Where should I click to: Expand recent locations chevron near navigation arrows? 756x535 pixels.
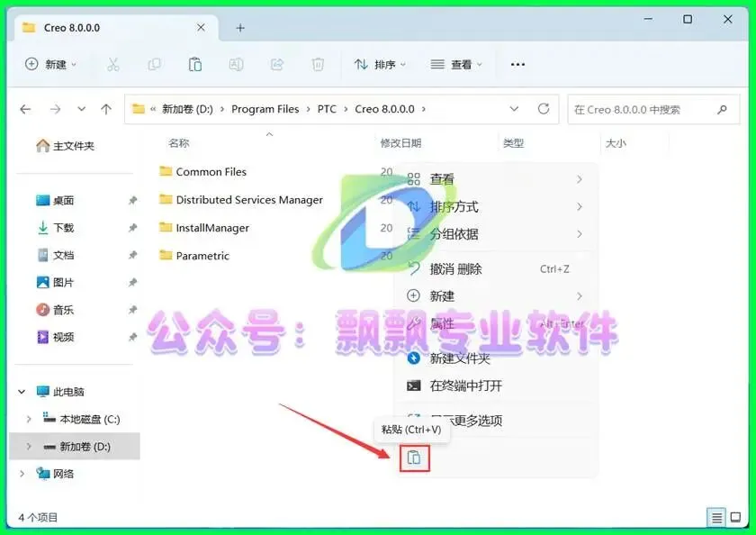81,109
